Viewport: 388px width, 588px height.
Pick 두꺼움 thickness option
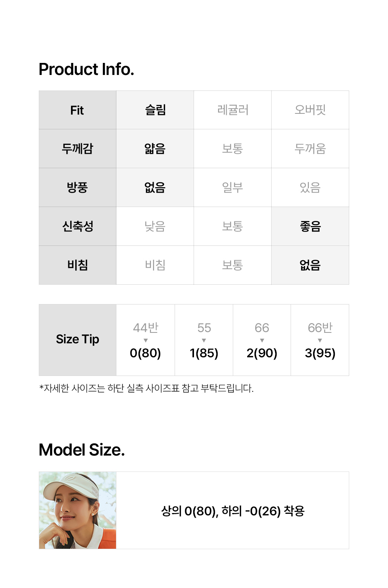(310, 149)
